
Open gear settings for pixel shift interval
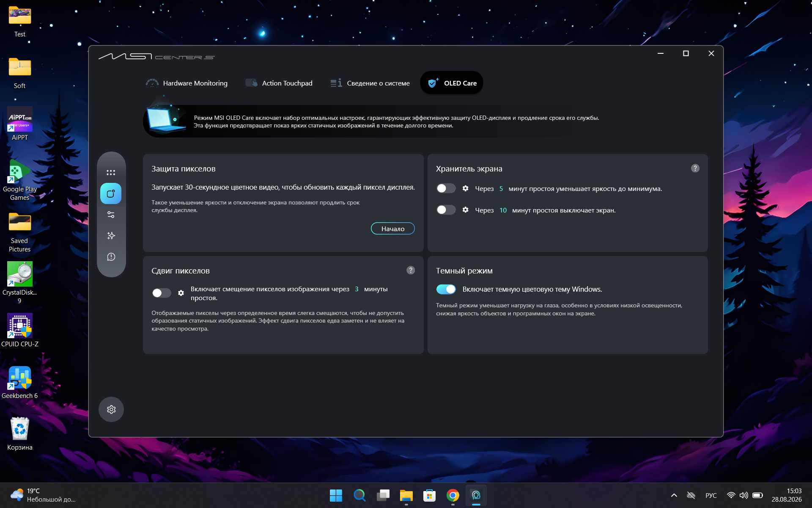(181, 293)
